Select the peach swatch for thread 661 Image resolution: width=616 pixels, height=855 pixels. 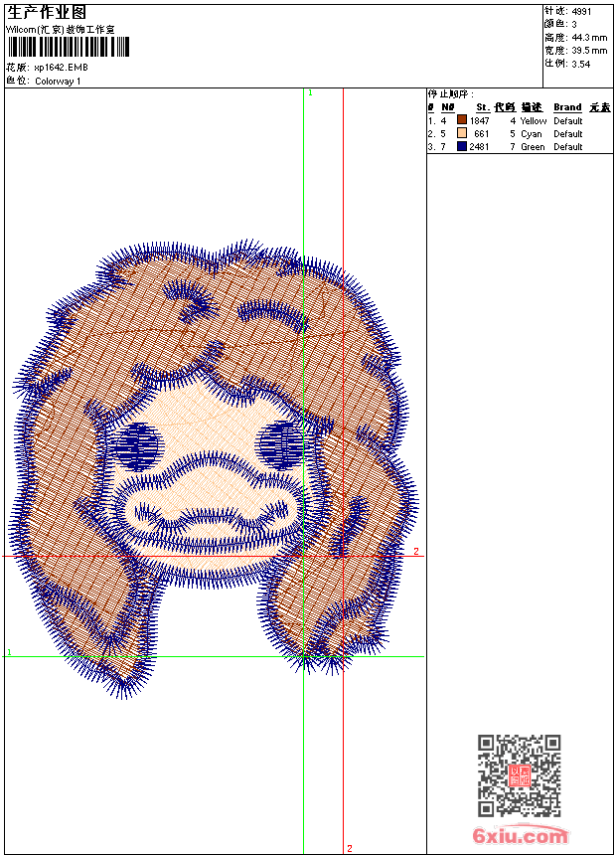[x=462, y=133]
